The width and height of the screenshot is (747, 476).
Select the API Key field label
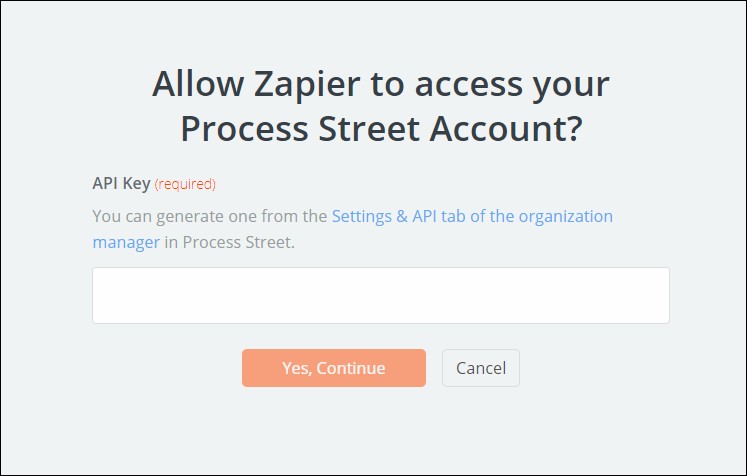[121, 183]
